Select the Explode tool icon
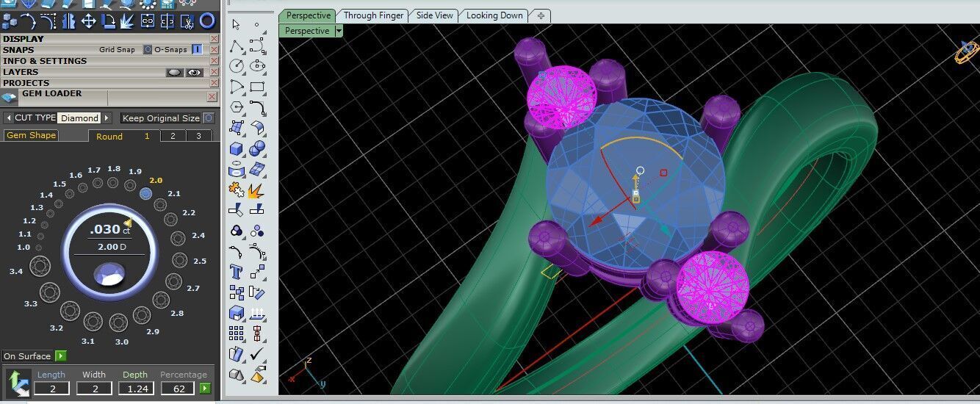980x404 pixels. tap(256, 190)
